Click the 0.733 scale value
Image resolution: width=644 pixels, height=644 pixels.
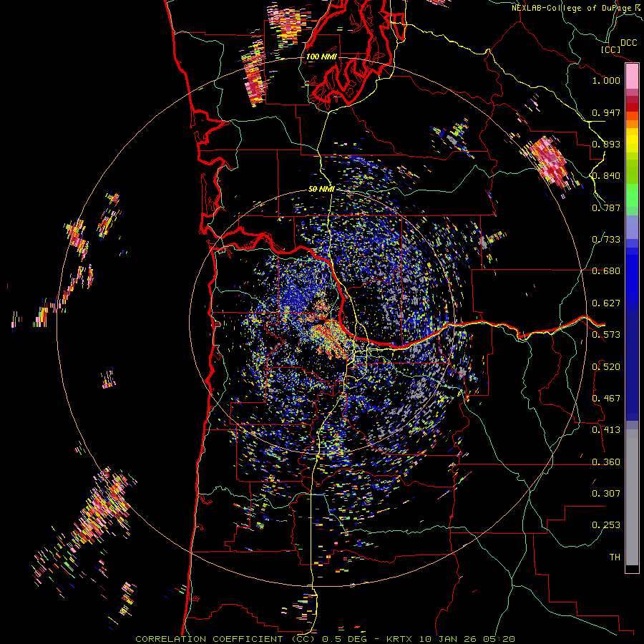pos(606,240)
